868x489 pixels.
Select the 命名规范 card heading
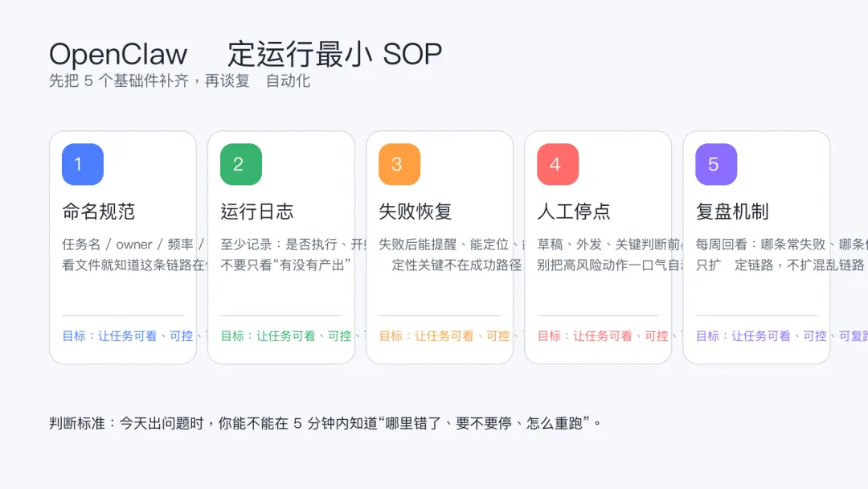(x=99, y=212)
